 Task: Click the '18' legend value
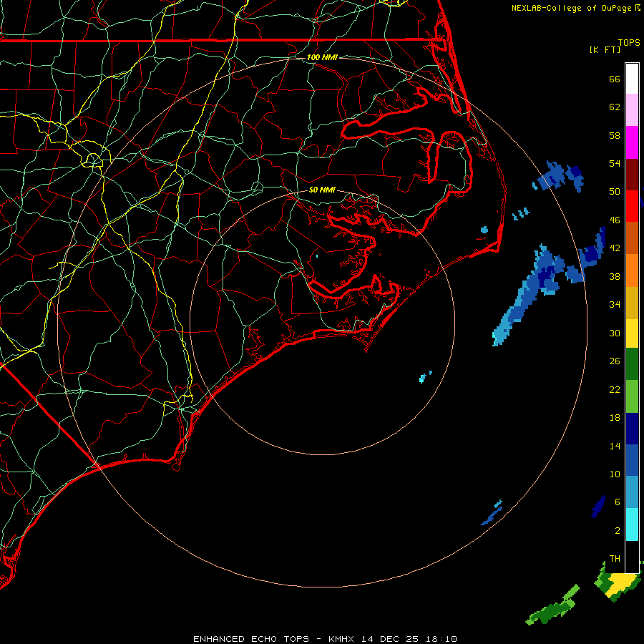pos(615,418)
